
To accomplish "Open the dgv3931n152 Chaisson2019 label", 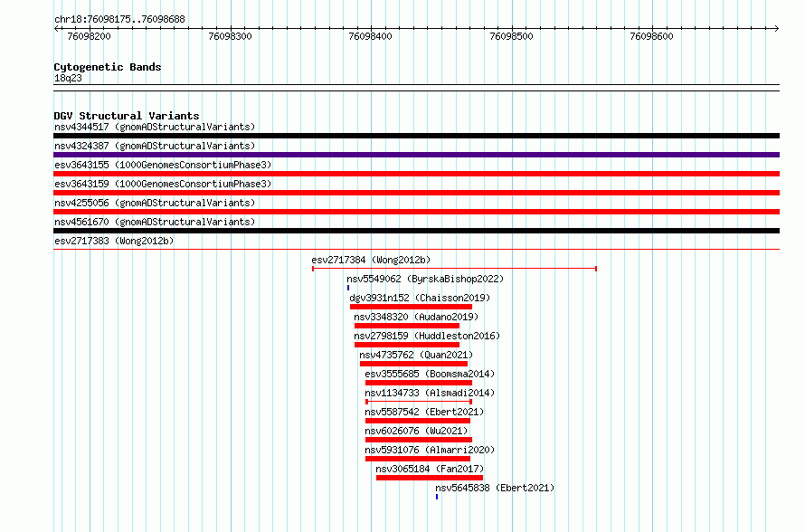I will pyautogui.click(x=420, y=298).
